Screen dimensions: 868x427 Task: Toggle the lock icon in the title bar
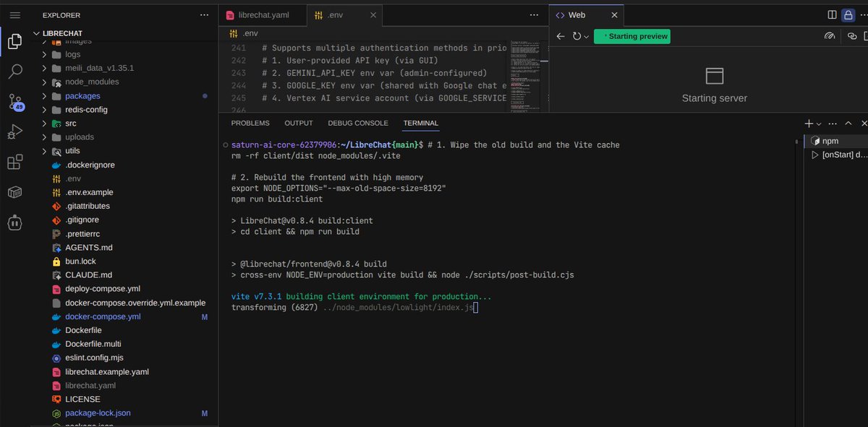[847, 14]
